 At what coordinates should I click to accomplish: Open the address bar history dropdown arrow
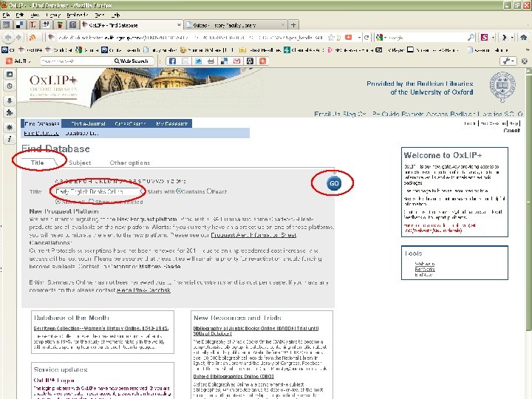[x=359, y=38]
